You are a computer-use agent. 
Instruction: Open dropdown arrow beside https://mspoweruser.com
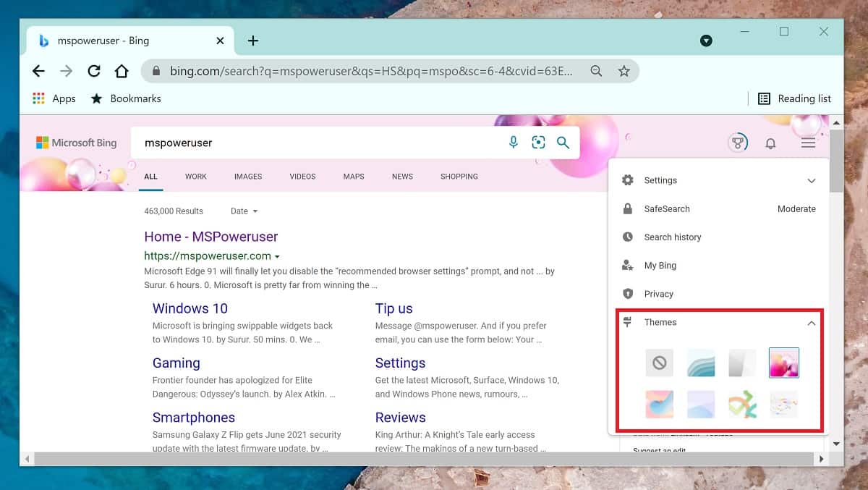277,256
